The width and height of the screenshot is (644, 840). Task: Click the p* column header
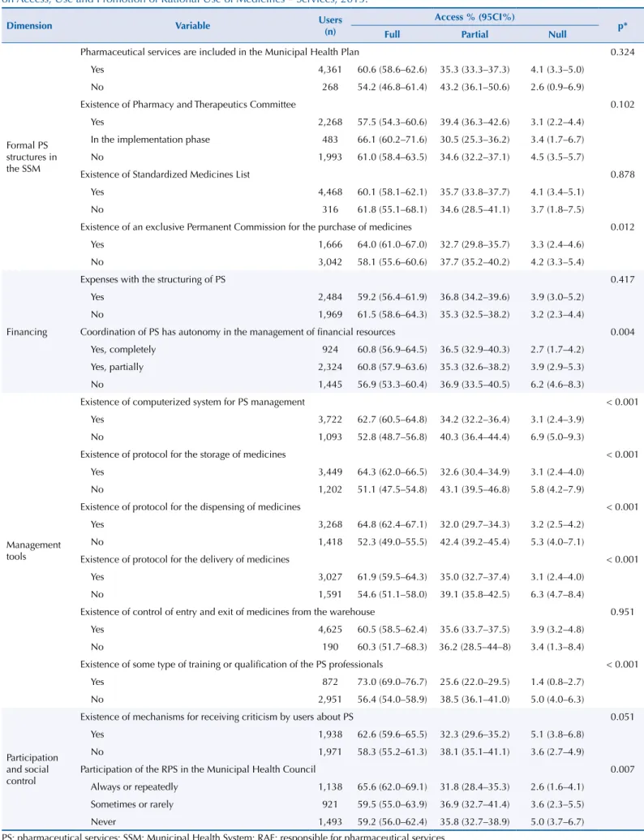[x=623, y=26]
